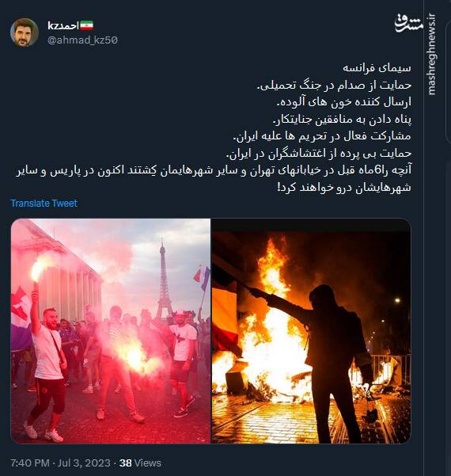Open the display name احمدkz
Image resolution: width=451 pixels, height=476 pixels.
pos(63,25)
